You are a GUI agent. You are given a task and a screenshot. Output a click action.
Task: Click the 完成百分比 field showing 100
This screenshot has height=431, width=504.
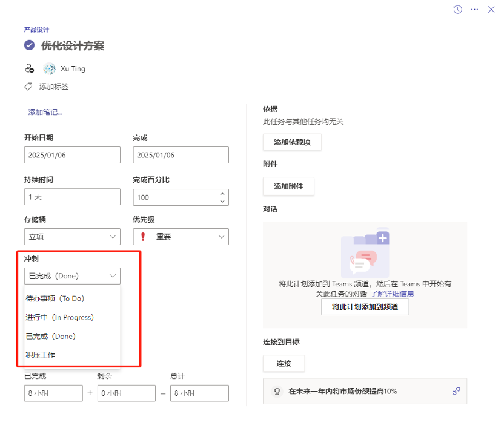(x=181, y=197)
